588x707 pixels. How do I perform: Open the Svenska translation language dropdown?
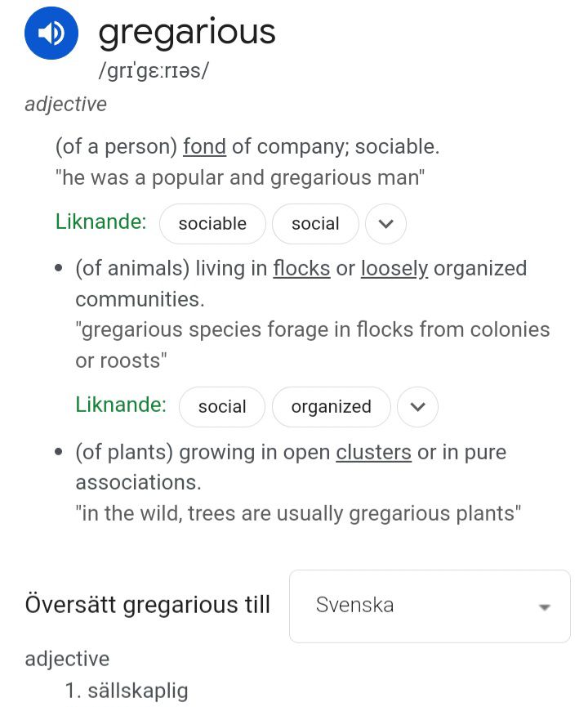[430, 606]
